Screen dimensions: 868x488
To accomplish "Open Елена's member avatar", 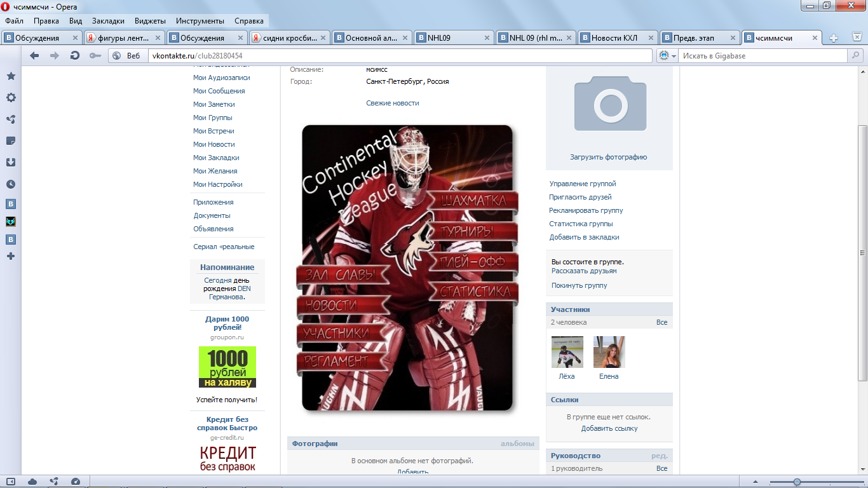I will click(609, 352).
